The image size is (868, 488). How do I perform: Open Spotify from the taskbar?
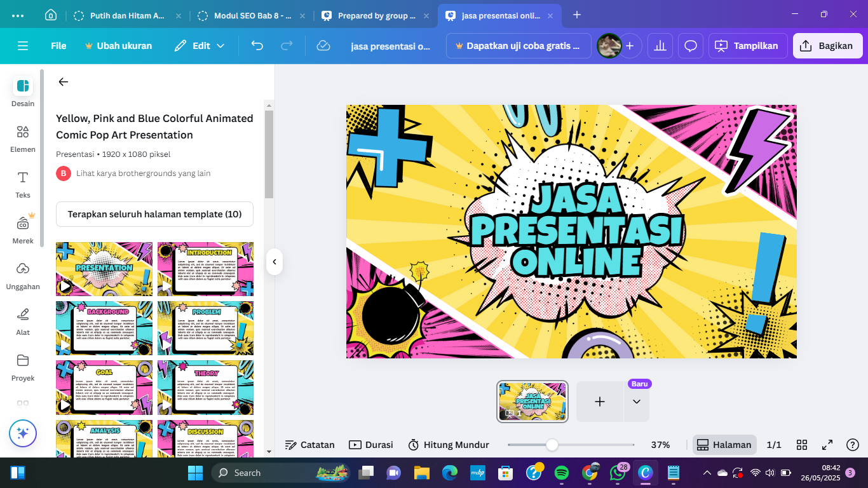[561, 473]
